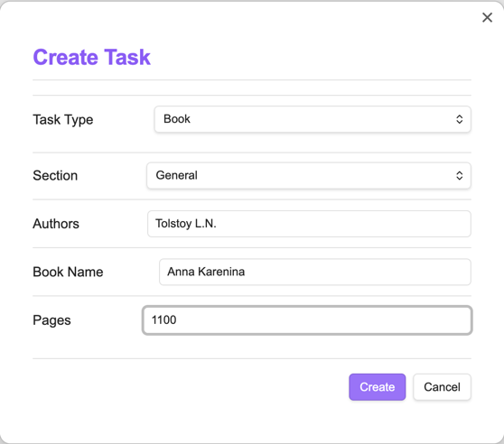
Task: Open the Section dropdown showing General
Action: pyautogui.click(x=309, y=176)
